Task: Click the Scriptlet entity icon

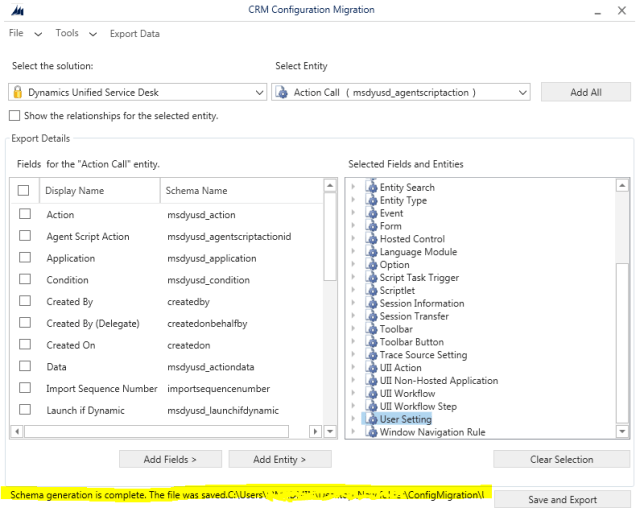Action: tap(371, 290)
